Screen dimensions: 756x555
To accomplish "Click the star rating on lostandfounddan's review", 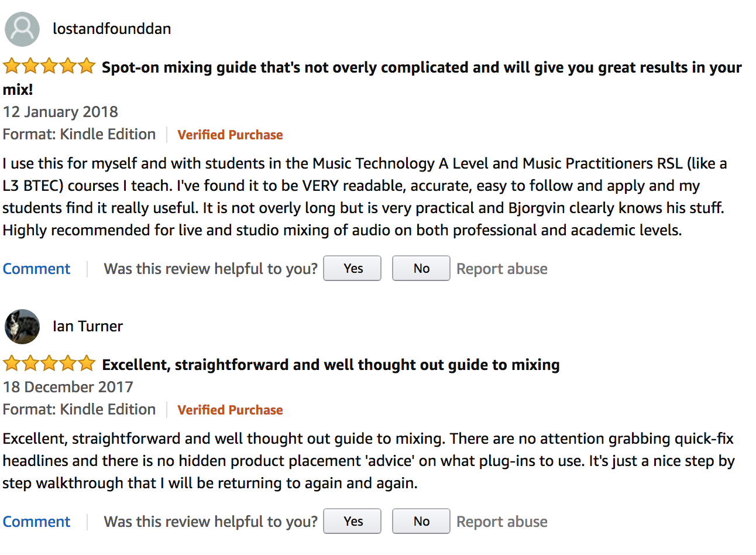I will tap(49, 66).
